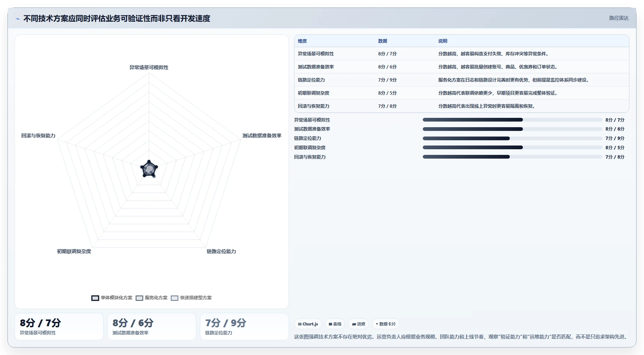Click the 7分 / 8分 value beside its progress bar
This screenshot has height=355, width=644.
[615, 157]
